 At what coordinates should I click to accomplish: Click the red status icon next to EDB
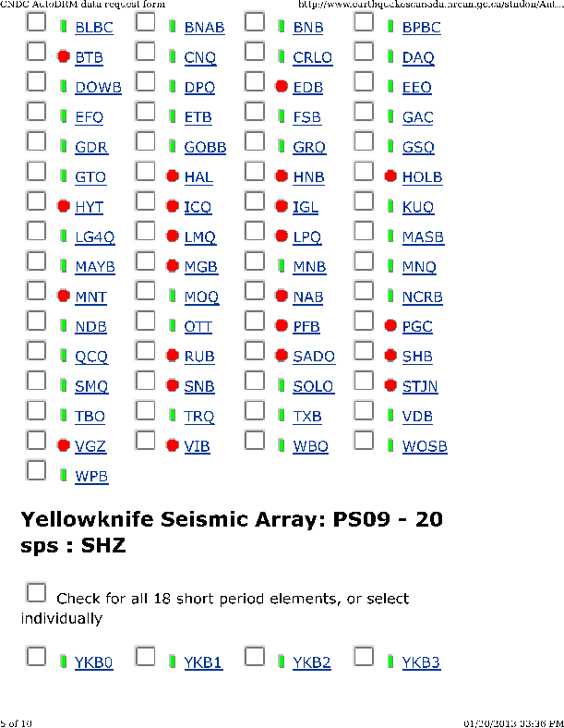pyautogui.click(x=282, y=86)
